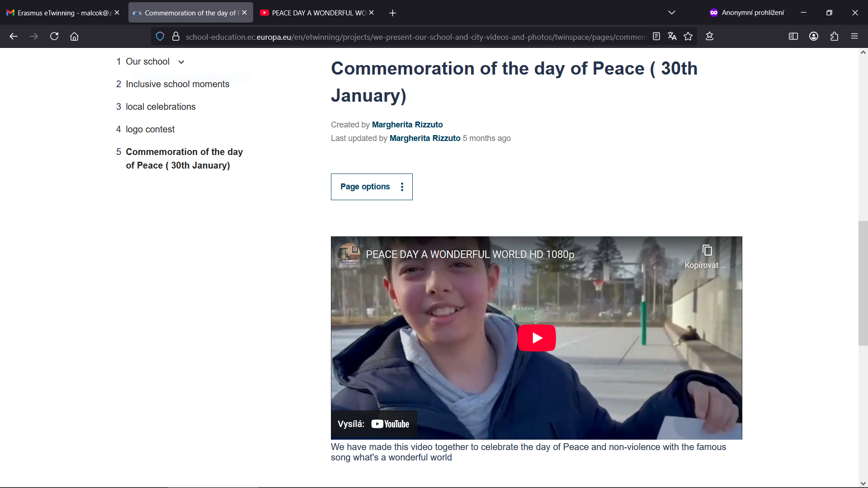868x488 pixels.
Task: Open the Firefox hamburger menu
Action: 854,36
